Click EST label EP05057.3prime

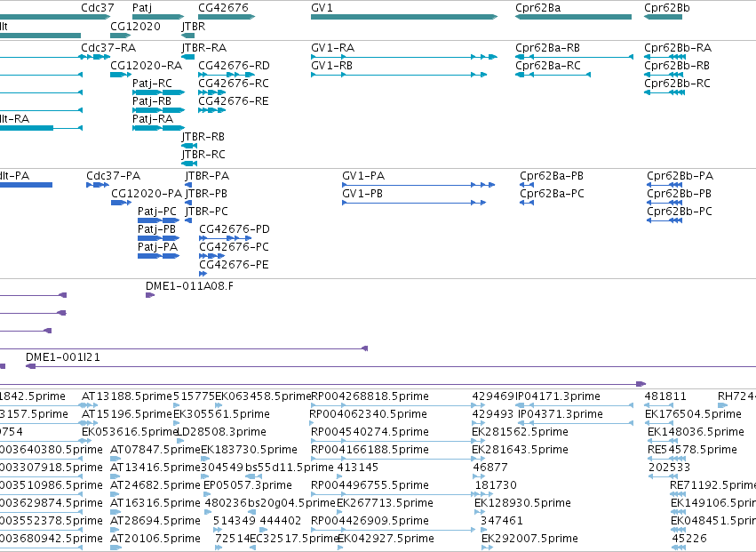[x=248, y=485]
